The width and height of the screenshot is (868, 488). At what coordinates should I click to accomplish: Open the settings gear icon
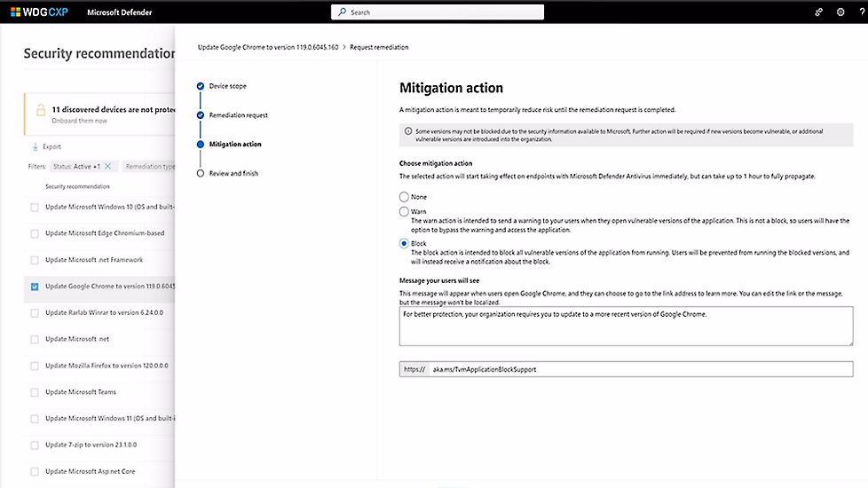840,12
